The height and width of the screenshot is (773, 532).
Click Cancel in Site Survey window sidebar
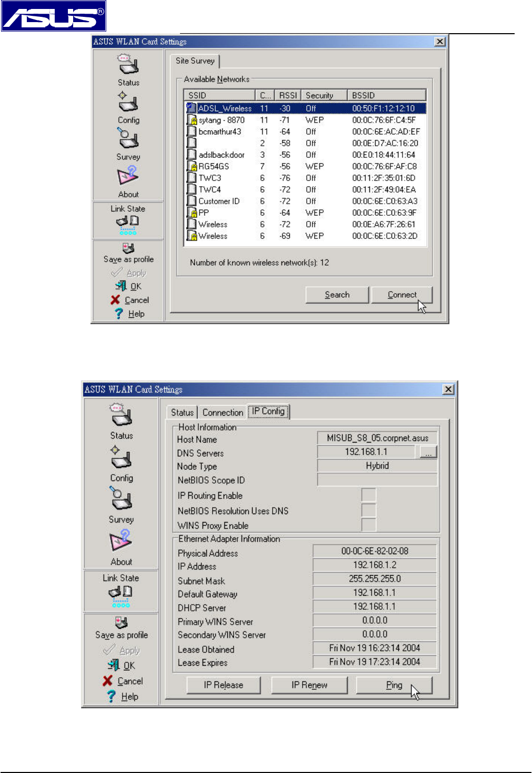pyautogui.click(x=129, y=299)
